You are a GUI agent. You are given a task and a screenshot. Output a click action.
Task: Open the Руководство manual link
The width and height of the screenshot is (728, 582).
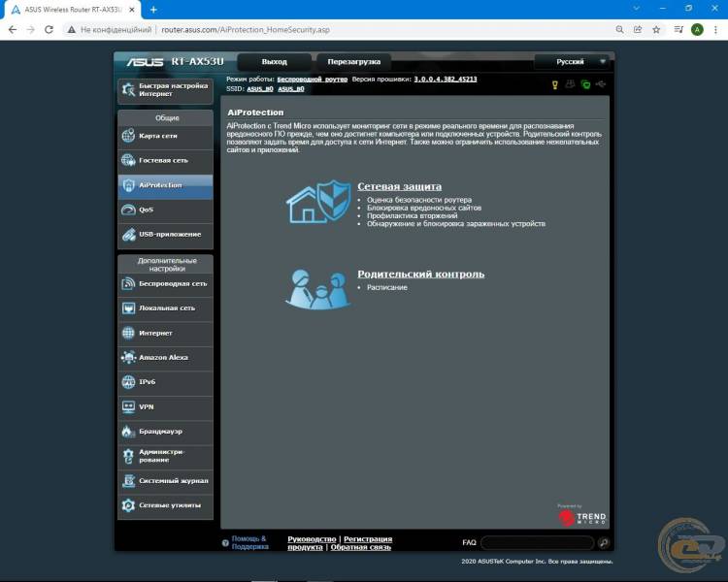[x=312, y=539]
